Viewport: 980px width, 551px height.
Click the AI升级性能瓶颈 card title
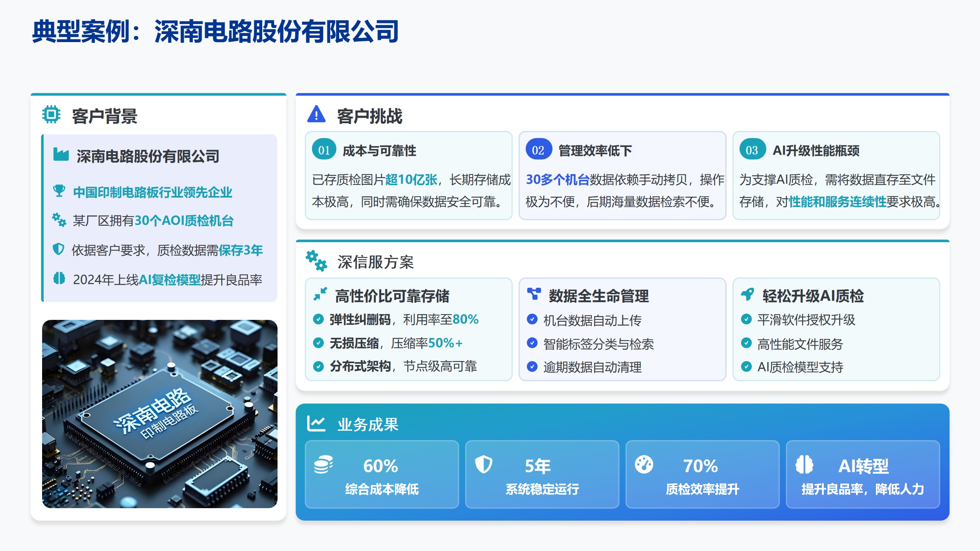click(816, 150)
